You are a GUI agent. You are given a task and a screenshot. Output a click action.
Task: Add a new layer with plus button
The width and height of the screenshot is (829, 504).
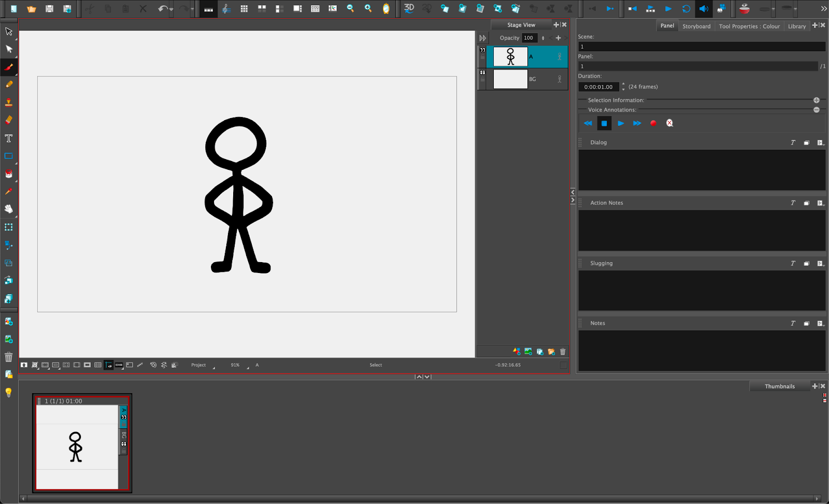pos(558,38)
